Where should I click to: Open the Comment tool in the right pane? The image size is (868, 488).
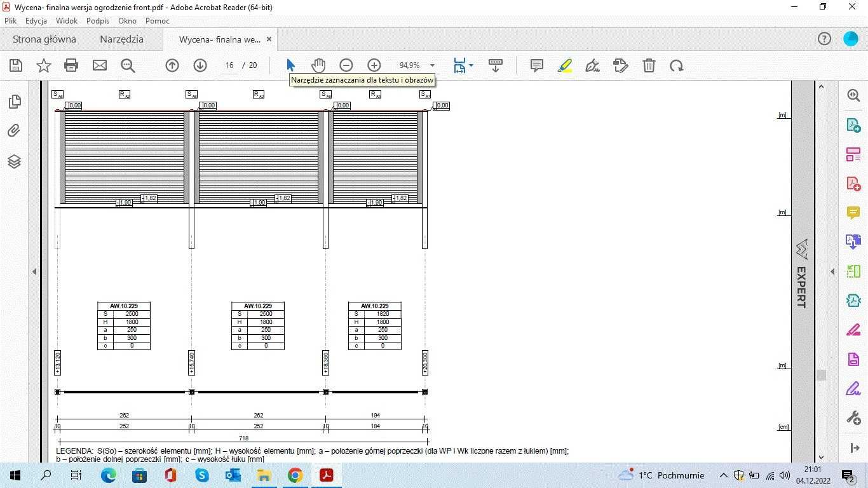coord(853,213)
